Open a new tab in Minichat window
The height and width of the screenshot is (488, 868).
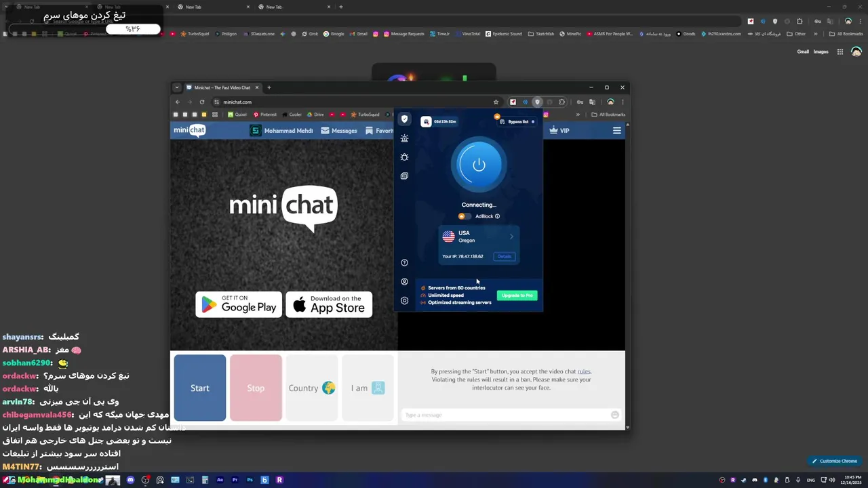(x=269, y=87)
